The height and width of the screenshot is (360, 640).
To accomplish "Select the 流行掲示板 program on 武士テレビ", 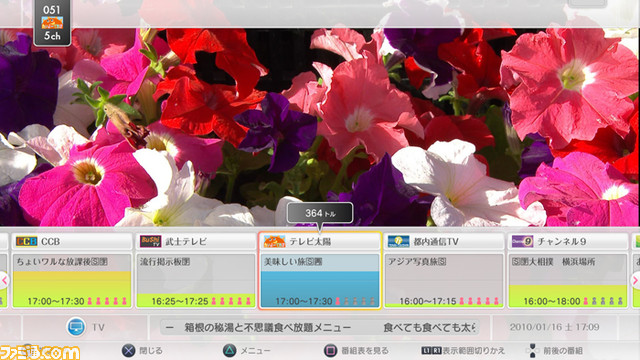I will coord(196,280).
